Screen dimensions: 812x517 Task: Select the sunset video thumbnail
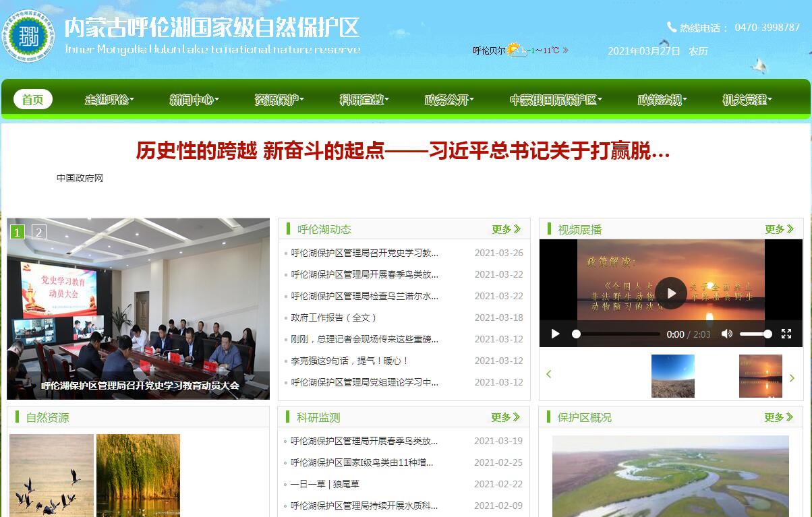tap(761, 376)
